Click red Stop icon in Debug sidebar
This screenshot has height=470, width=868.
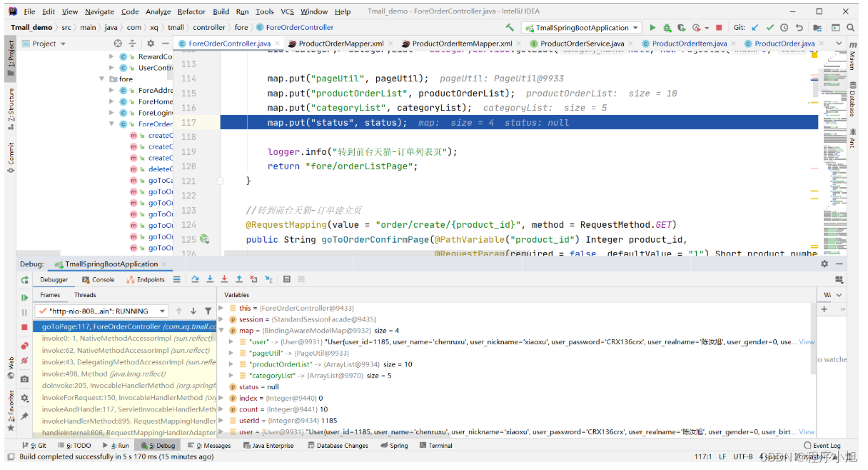pyautogui.click(x=25, y=327)
